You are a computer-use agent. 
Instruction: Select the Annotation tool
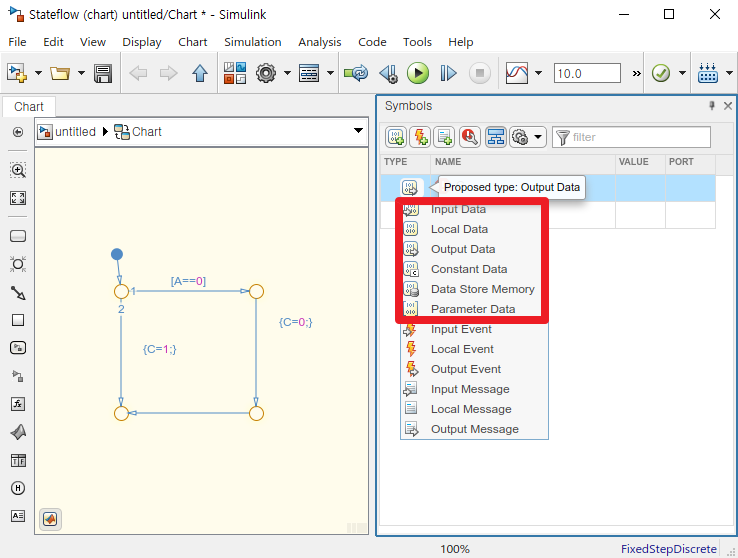18,516
